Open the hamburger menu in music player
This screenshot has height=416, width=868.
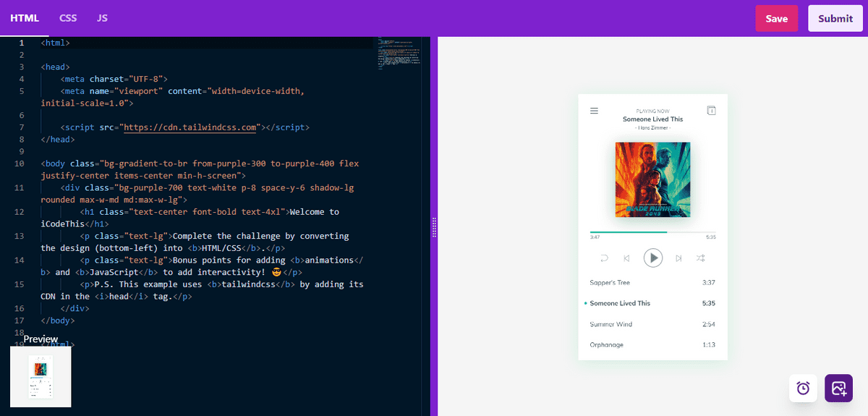(594, 111)
